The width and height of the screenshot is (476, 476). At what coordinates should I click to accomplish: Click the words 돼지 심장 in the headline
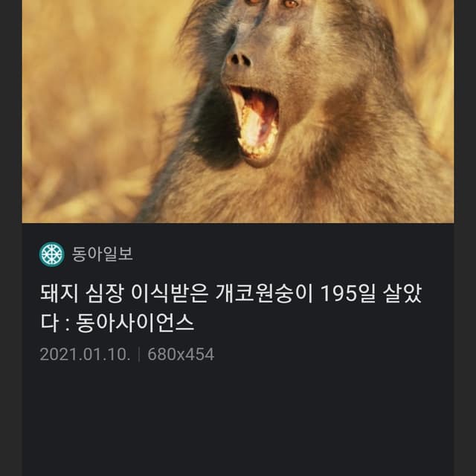tap(83, 294)
